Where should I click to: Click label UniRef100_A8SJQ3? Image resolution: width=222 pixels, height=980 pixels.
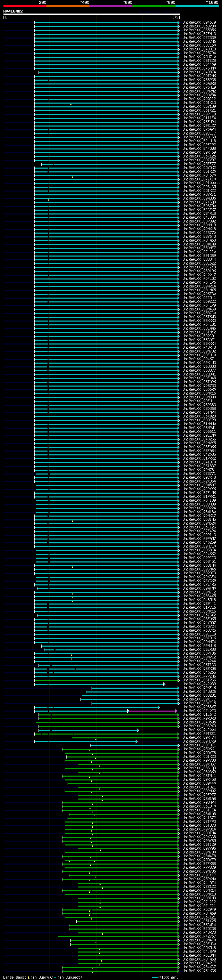coord(199,768)
